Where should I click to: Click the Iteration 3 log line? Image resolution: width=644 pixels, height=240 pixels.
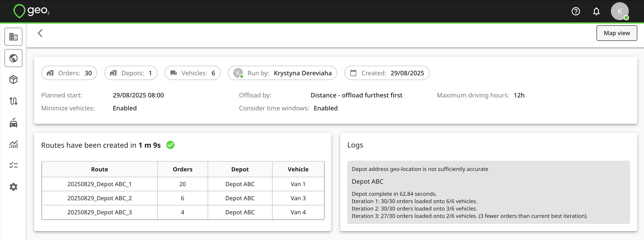click(x=469, y=216)
